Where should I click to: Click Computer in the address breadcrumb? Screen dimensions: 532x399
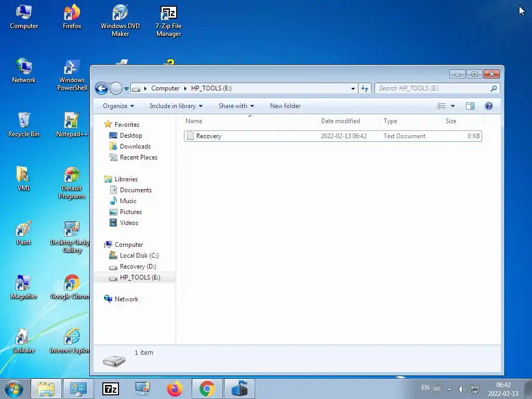(165, 88)
